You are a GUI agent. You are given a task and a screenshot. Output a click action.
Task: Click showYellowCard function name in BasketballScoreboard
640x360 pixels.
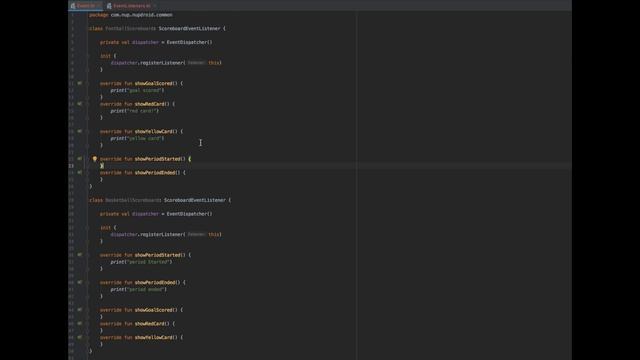[153, 338]
